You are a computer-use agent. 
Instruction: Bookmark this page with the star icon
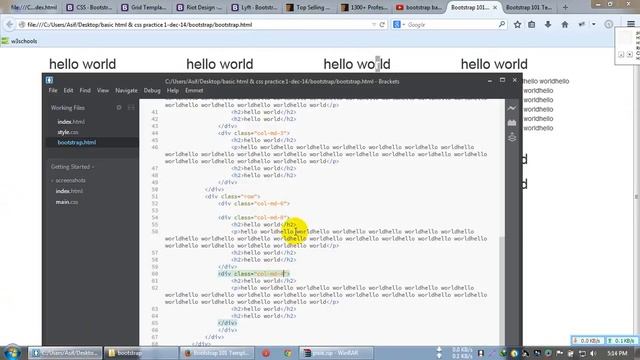[x=517, y=24]
